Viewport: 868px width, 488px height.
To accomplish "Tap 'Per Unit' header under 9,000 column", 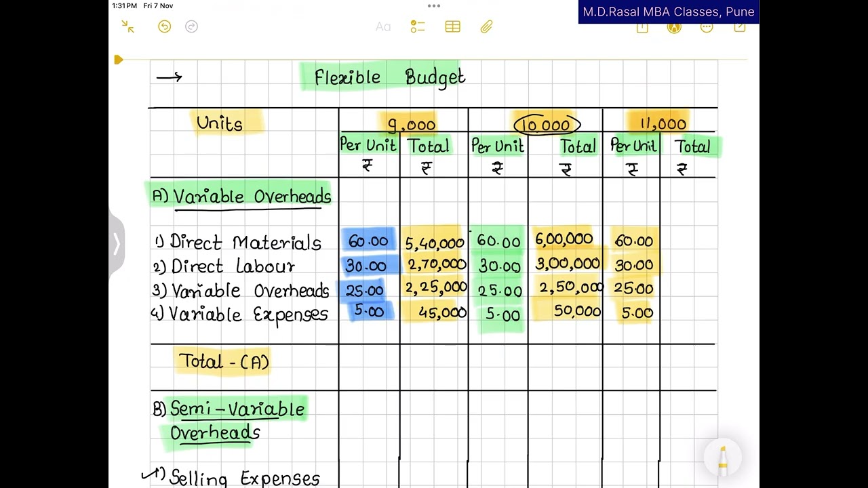I will 368,145.
